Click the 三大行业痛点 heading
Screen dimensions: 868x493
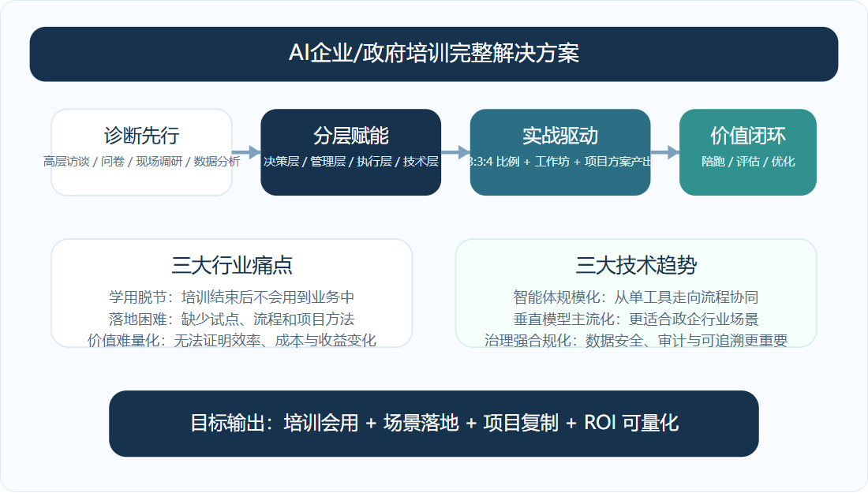point(232,266)
